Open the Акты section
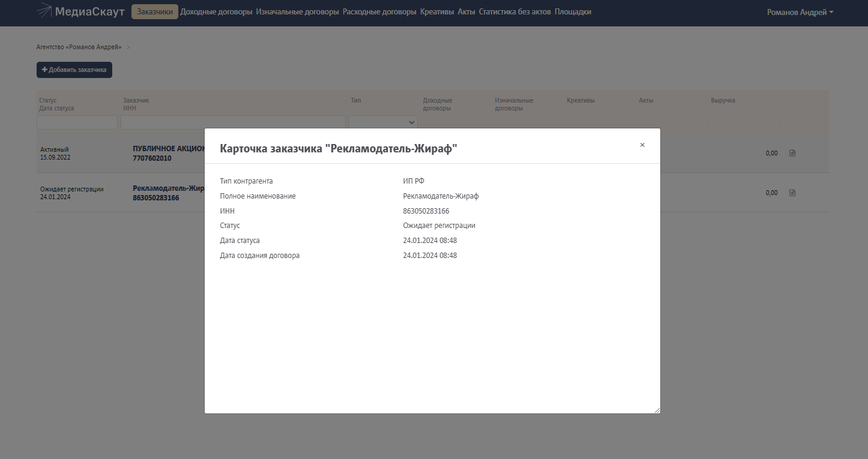 466,12
